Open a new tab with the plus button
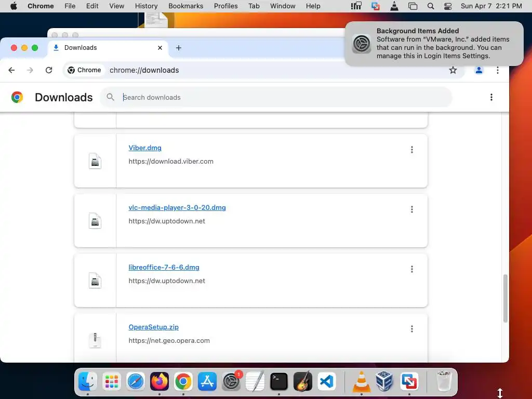This screenshot has width=532, height=399. (179, 48)
